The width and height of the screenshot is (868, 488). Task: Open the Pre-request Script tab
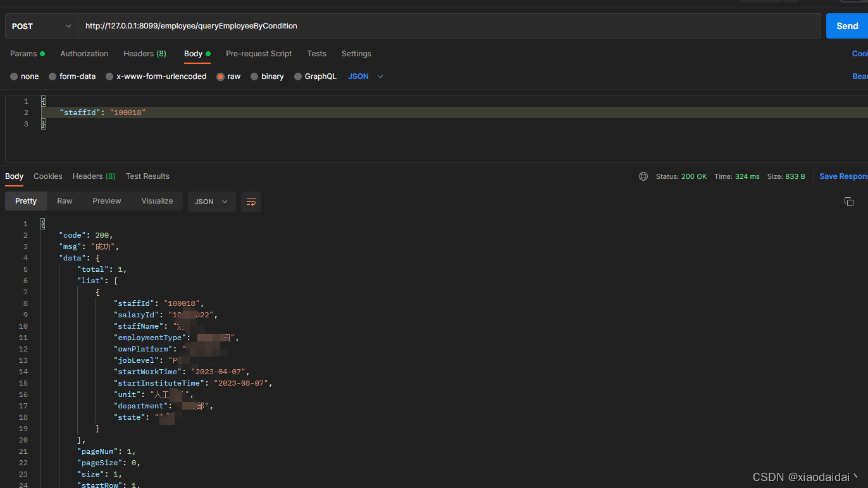[x=259, y=54]
